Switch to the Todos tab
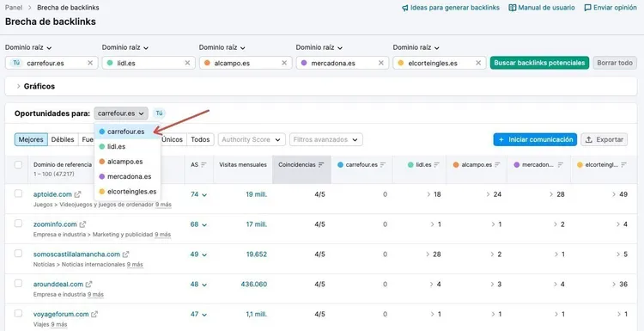 (200, 140)
